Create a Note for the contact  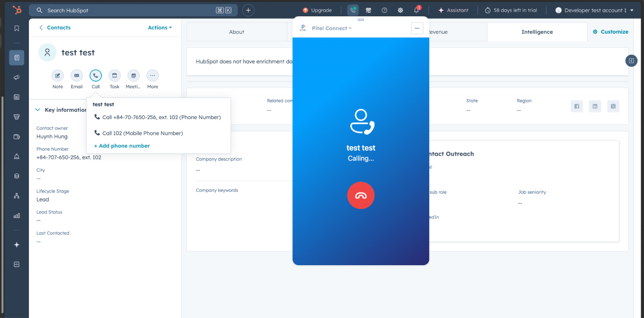click(x=57, y=76)
